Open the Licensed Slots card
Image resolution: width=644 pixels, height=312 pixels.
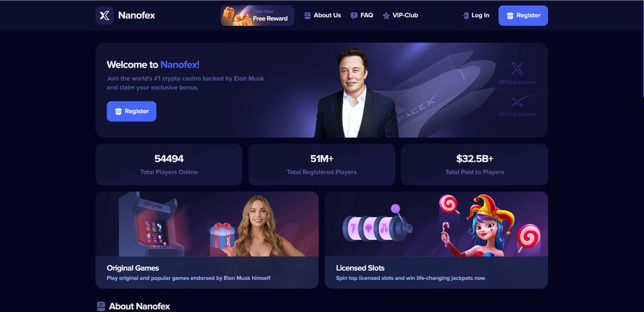pyautogui.click(x=436, y=240)
